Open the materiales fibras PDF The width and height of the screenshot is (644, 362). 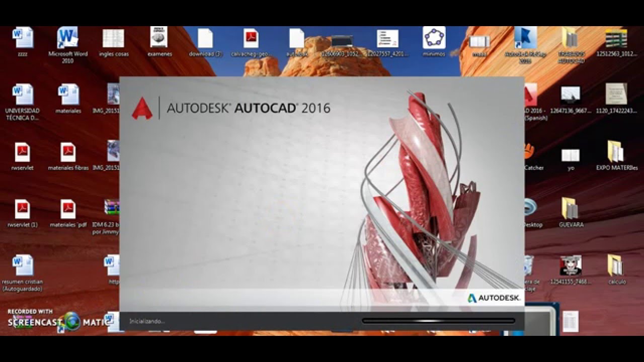(x=68, y=152)
